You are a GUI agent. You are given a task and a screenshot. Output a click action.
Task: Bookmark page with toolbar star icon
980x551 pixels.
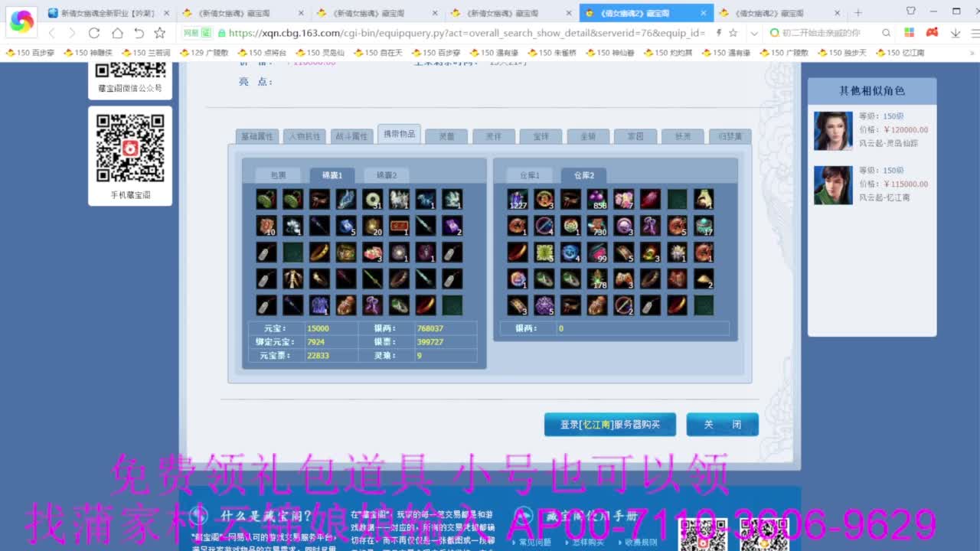pyautogui.click(x=160, y=33)
